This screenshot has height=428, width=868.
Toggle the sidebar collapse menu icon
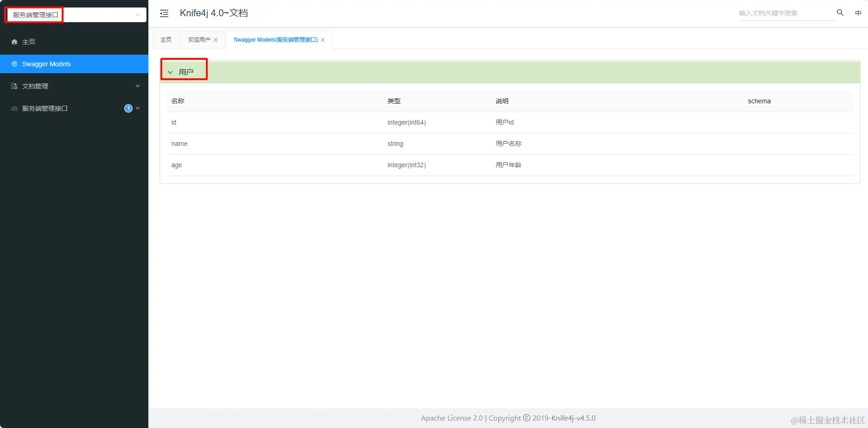click(164, 13)
